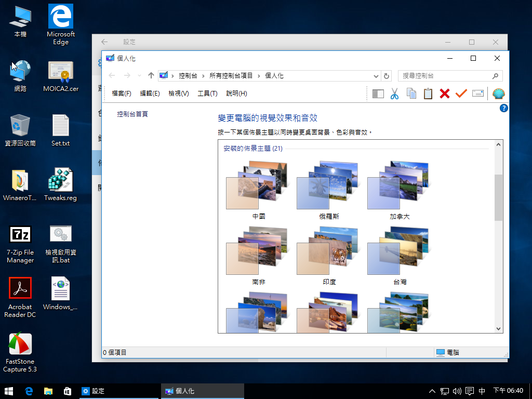Toggle the navigation pane toolbar icon
Image resolution: width=532 pixels, height=399 pixels.
[x=378, y=94]
